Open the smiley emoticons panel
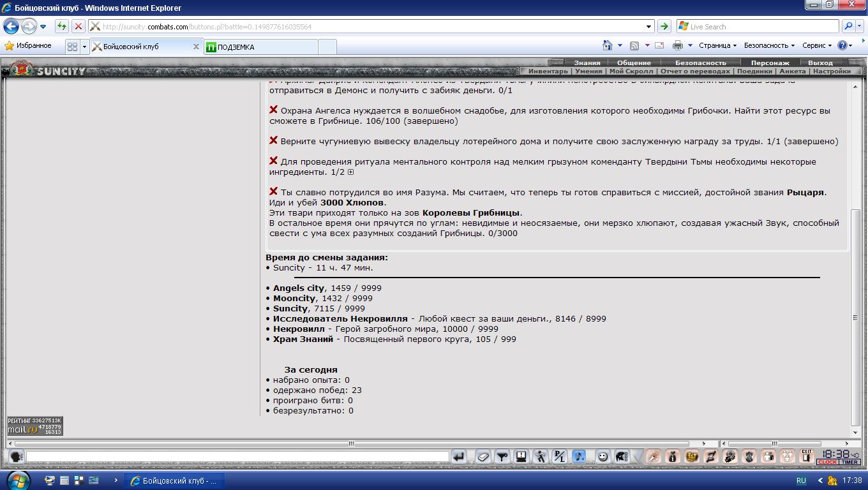The image size is (868, 490). [602, 456]
